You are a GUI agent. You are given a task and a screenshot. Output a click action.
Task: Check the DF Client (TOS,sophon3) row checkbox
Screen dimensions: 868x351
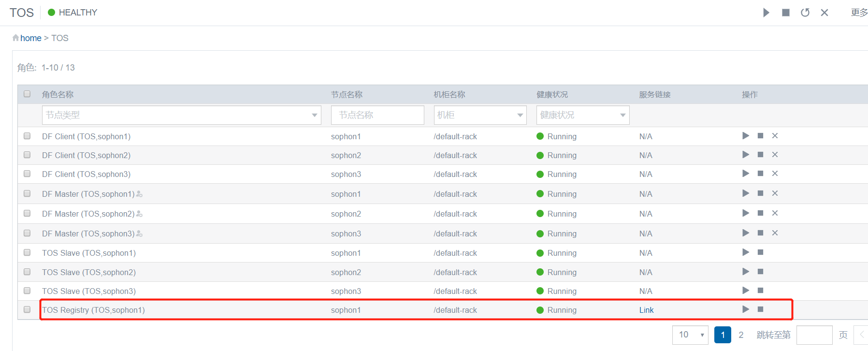27,174
